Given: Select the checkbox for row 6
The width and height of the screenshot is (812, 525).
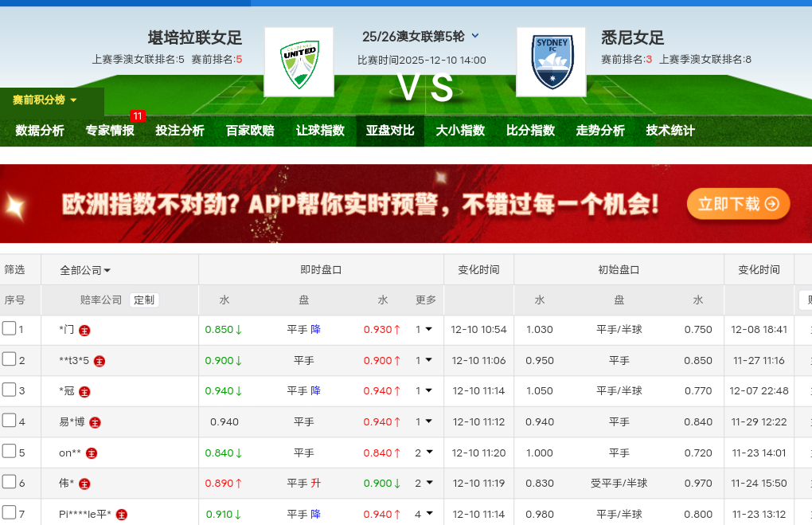Looking at the screenshot, I should tap(9, 482).
